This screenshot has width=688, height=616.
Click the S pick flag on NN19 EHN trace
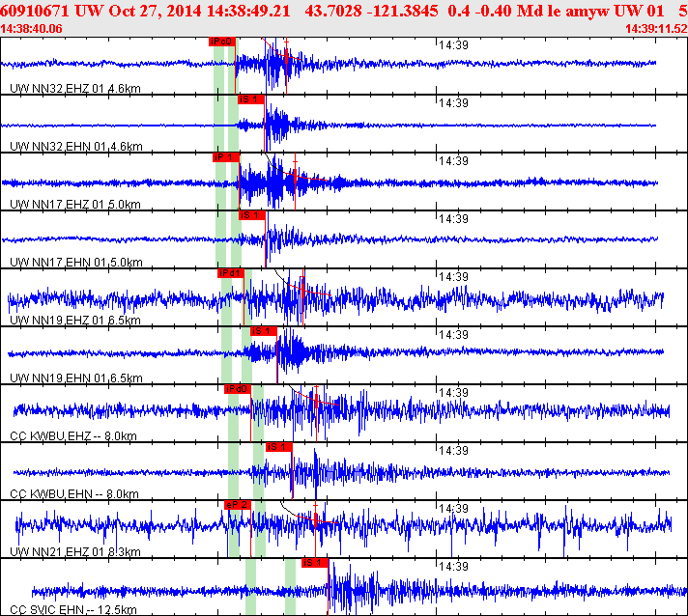coord(263,331)
